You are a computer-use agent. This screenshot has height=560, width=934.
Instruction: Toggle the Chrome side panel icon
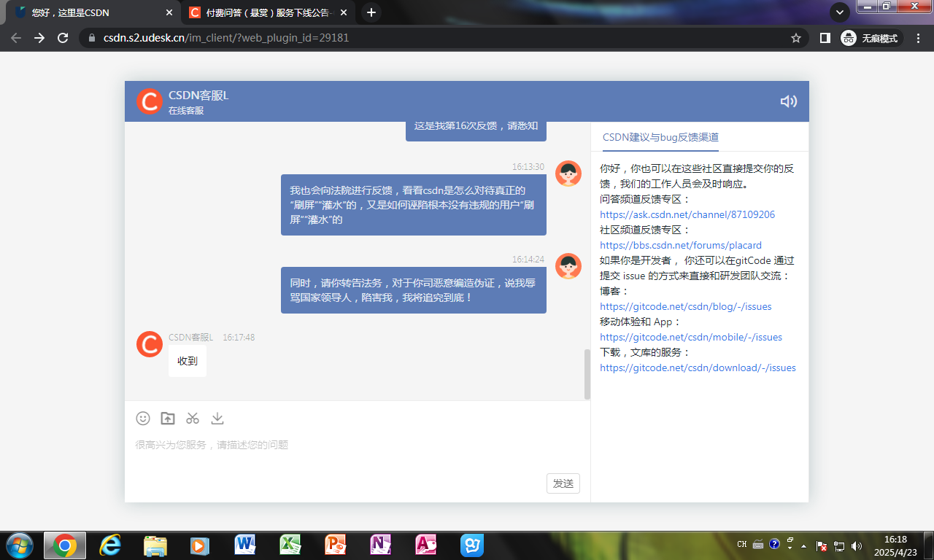pos(825,38)
